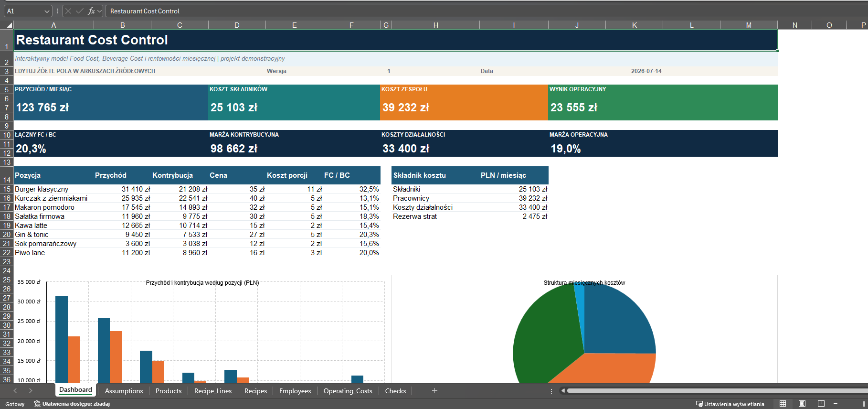Screen dimensions: 868x409
Task: Switch to the Employees sheet tab
Action: (x=295, y=391)
